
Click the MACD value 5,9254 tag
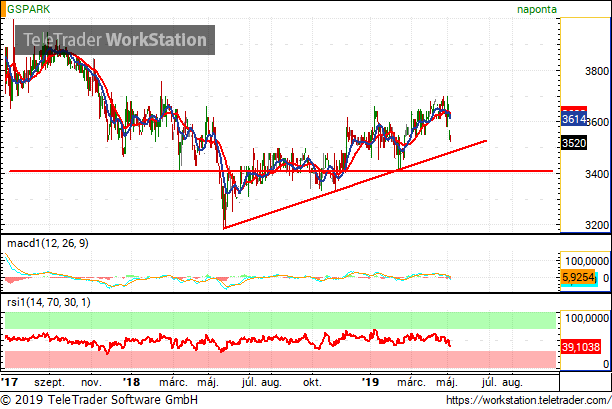(x=579, y=277)
